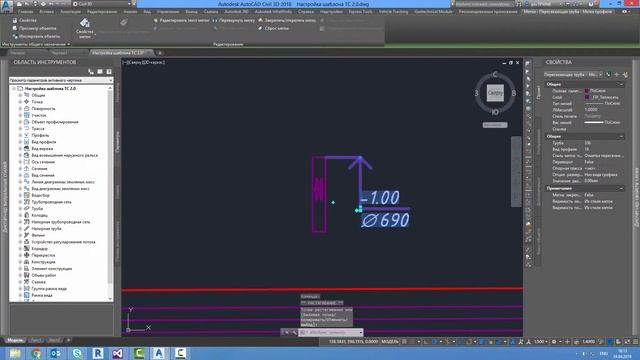Click the Object Viewer tool

pyautogui.click(x=34, y=28)
